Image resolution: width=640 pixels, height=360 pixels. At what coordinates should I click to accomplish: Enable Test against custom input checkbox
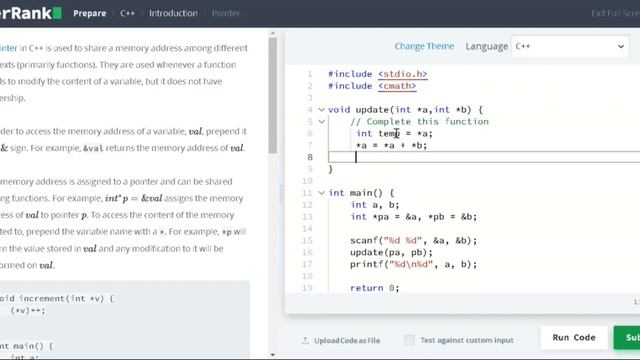[409, 340]
